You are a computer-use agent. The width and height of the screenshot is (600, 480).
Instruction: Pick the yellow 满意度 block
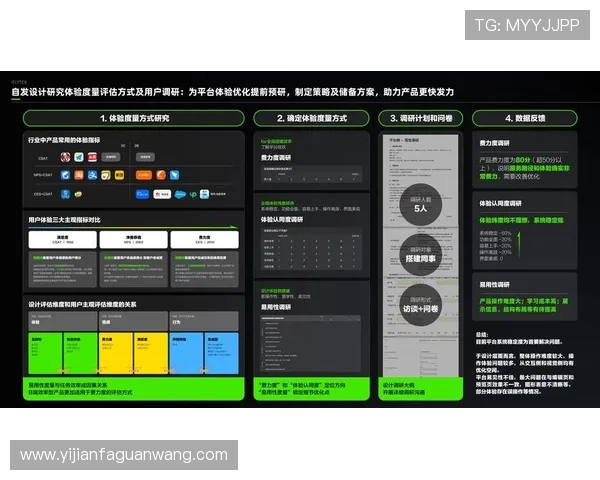click(x=151, y=353)
